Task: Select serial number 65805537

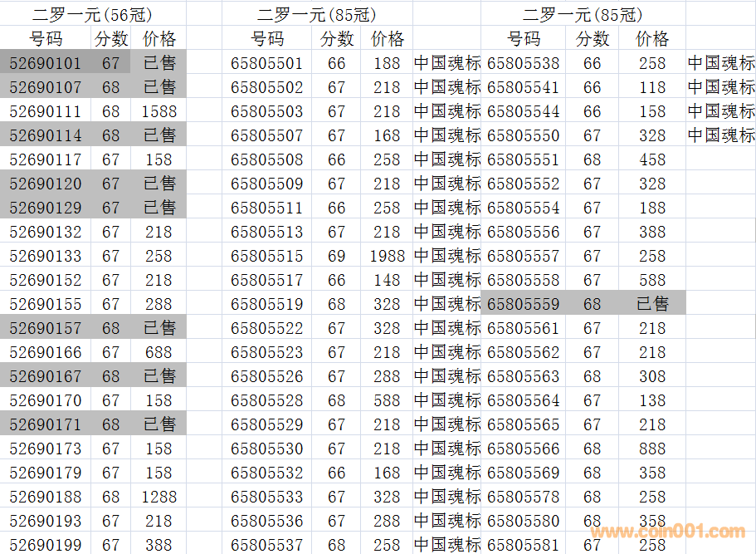Action: pos(266,545)
